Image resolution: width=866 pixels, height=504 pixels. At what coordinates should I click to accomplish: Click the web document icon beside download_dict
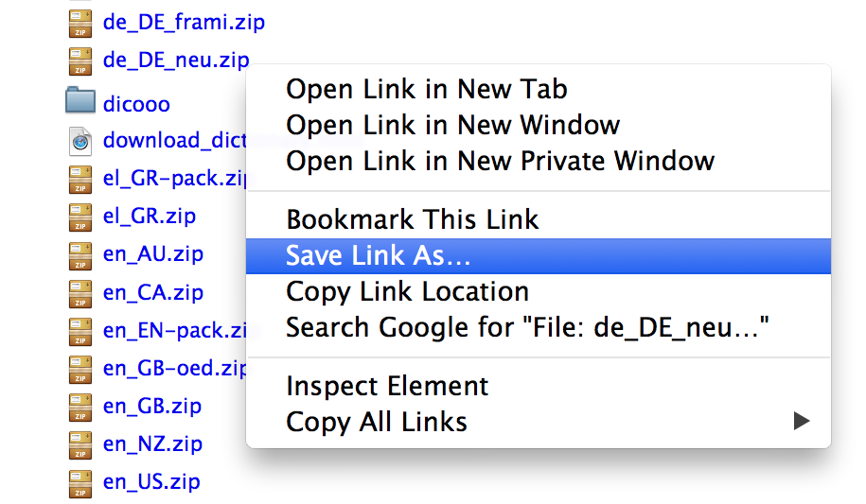click(x=80, y=140)
